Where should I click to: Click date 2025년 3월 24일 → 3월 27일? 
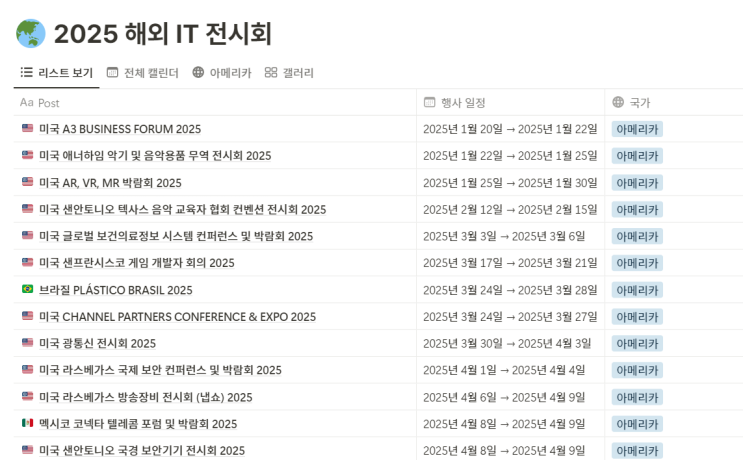point(510,316)
